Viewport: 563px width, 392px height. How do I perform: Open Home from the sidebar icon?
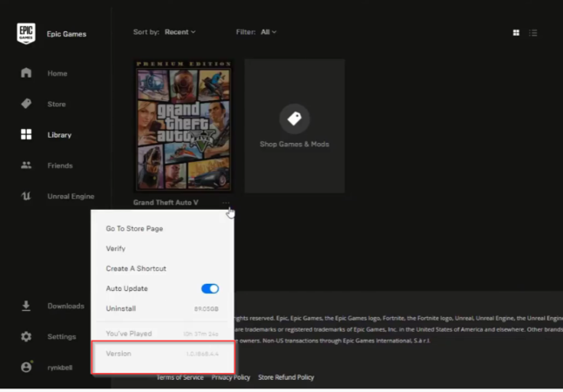[x=26, y=73]
